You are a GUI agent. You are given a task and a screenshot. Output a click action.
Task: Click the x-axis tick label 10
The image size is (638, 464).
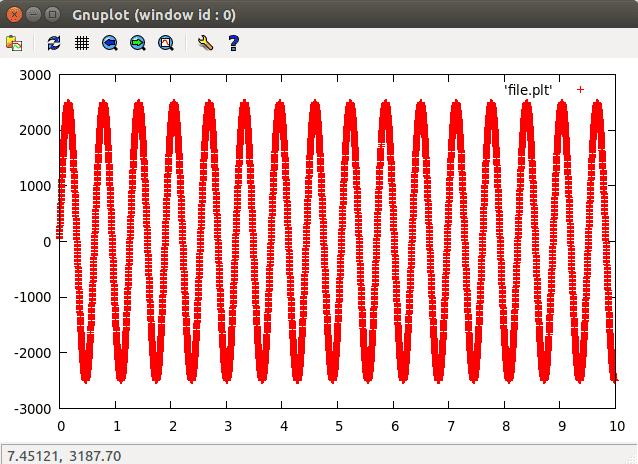coord(617,426)
